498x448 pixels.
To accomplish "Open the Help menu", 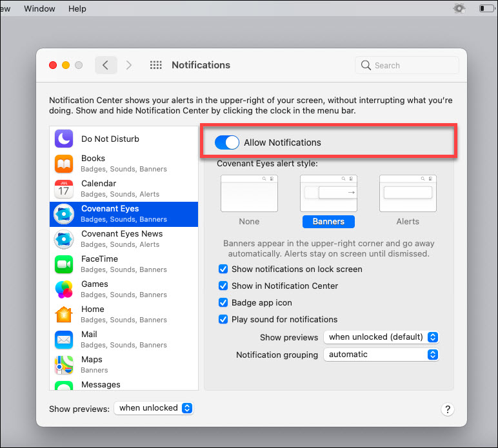I will pyautogui.click(x=77, y=8).
